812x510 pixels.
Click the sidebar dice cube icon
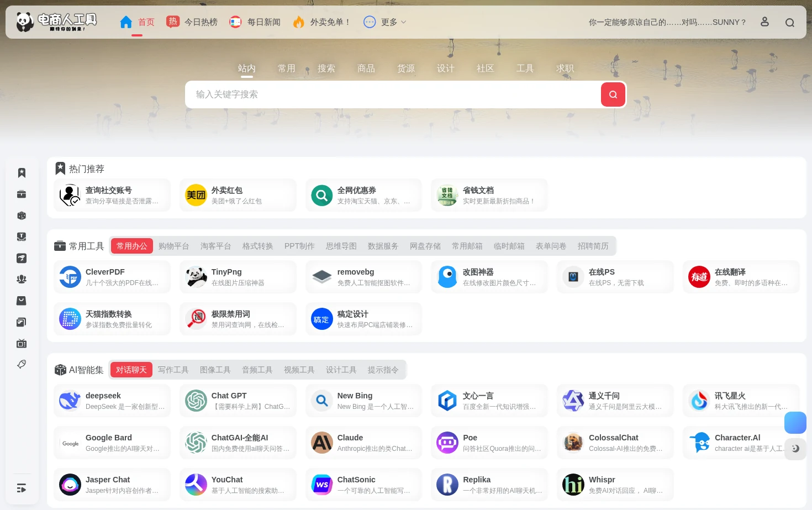click(22, 215)
